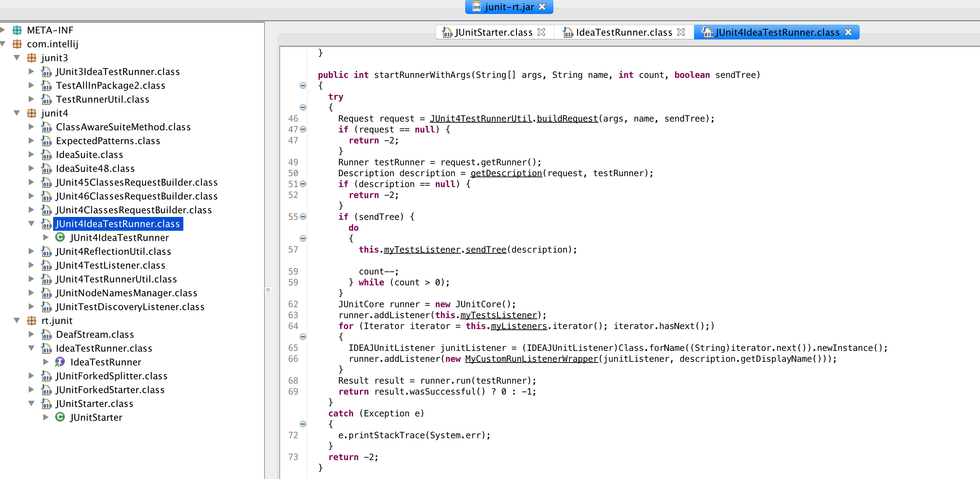Close the junit-rt.jar tab
980x479 pixels.
[x=542, y=7]
